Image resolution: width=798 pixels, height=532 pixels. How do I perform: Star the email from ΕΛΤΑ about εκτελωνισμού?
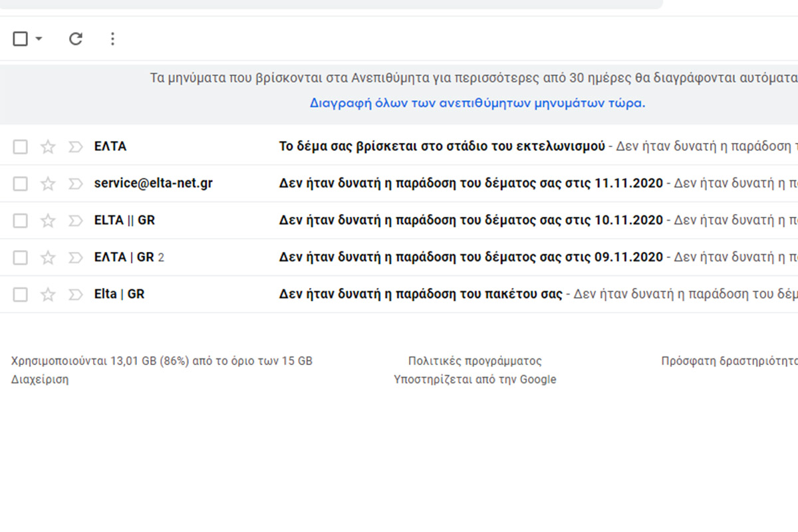click(x=48, y=147)
